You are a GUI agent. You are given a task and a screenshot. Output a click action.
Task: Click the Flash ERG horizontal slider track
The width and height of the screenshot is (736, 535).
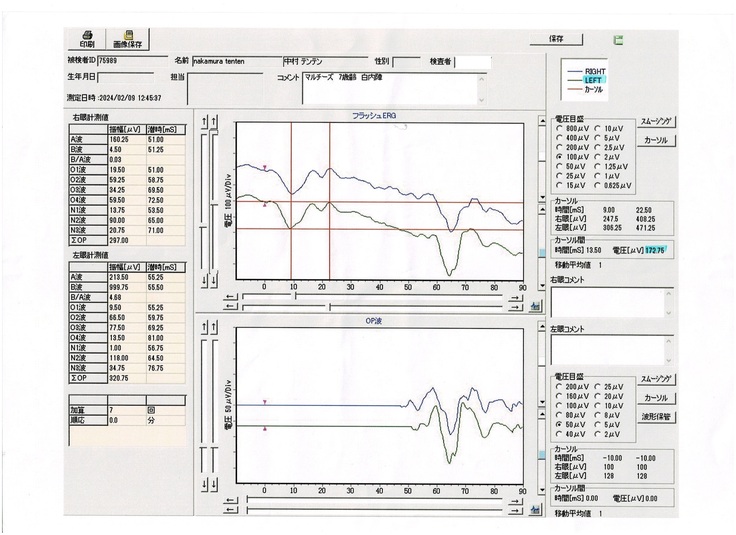pos(380,295)
